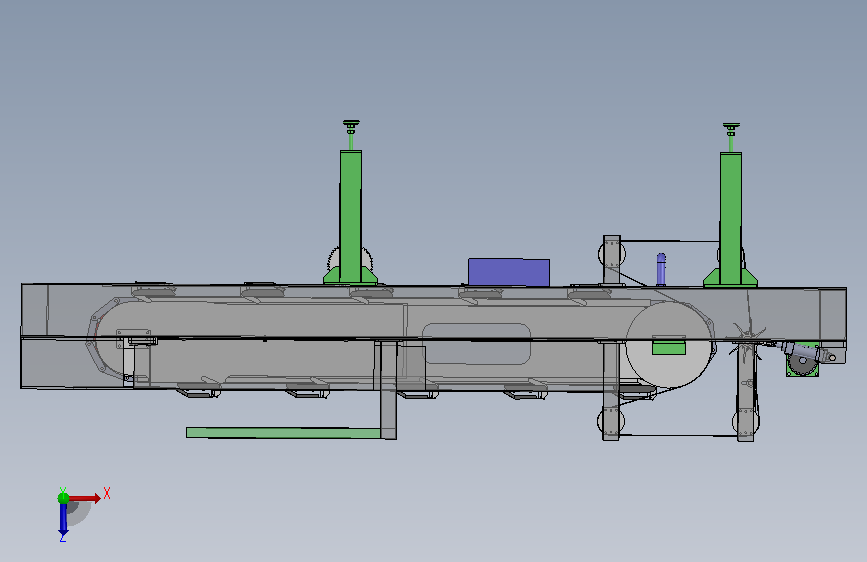Click the green Y axis sphere

coord(63,498)
